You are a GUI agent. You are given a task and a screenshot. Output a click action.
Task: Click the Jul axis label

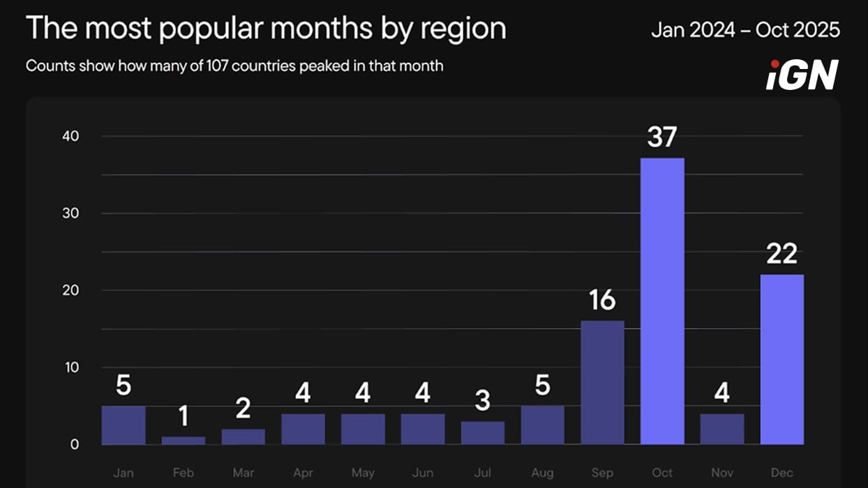482,473
